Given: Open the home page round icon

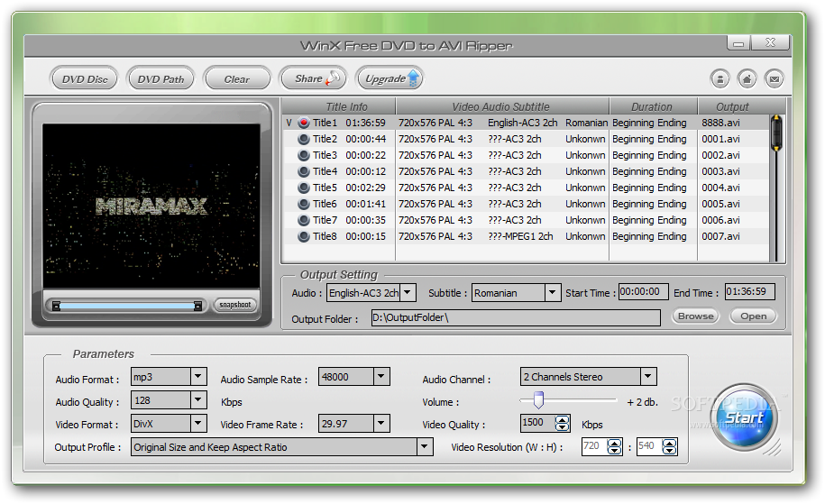Looking at the screenshot, I should tap(747, 79).
